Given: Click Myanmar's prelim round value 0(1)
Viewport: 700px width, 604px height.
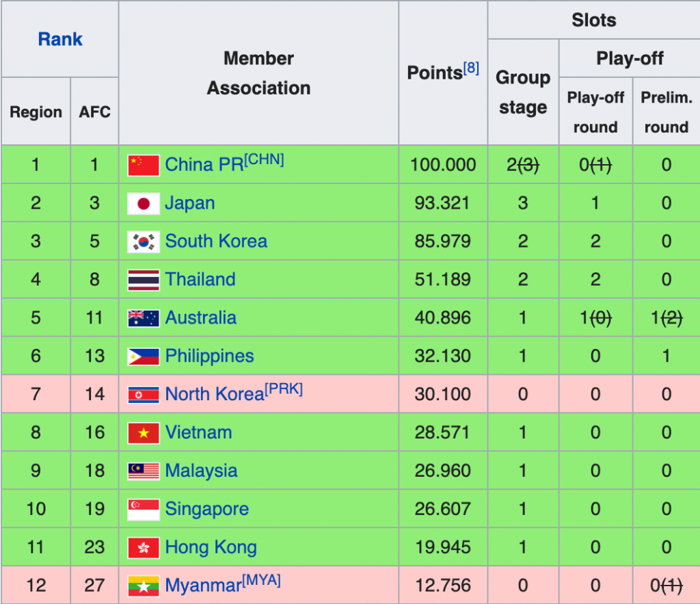Looking at the screenshot, I should (667, 586).
